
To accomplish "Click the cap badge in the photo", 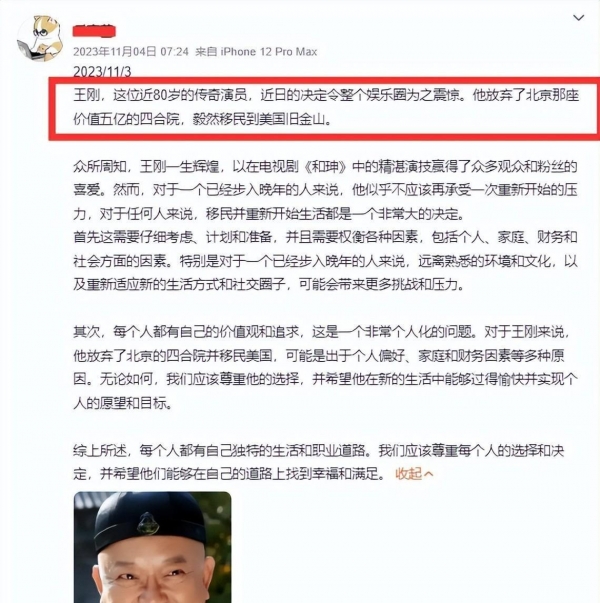I will (148, 524).
